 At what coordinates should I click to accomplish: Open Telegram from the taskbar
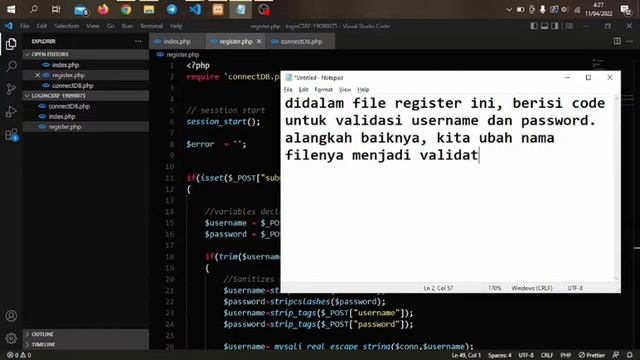coord(172,9)
